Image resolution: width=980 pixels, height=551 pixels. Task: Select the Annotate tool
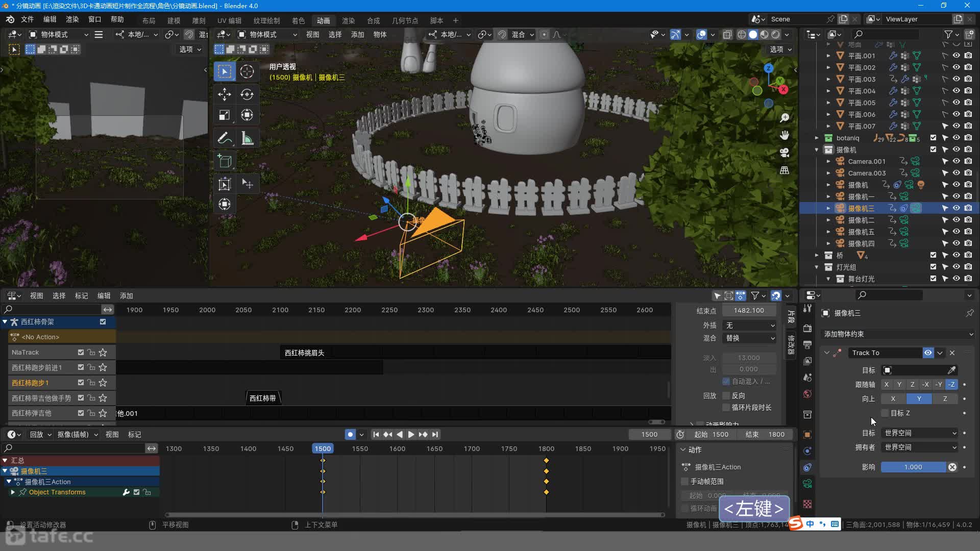point(224,138)
